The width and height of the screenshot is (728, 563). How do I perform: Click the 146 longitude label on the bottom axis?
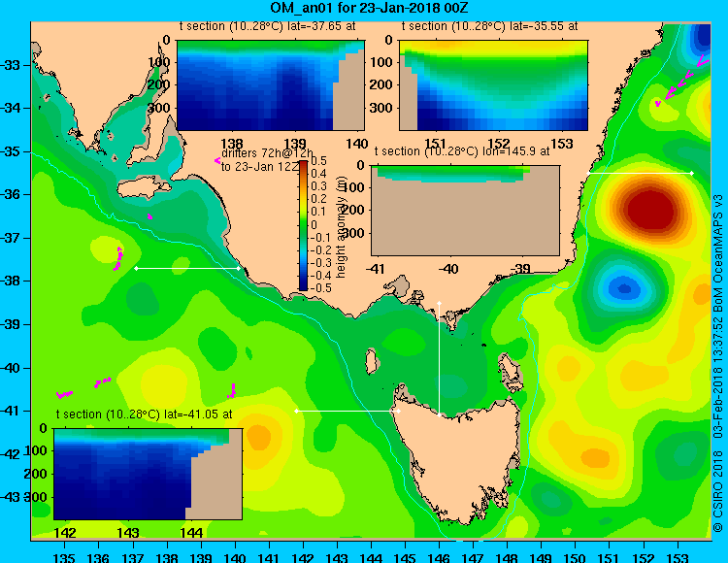[x=439, y=557]
